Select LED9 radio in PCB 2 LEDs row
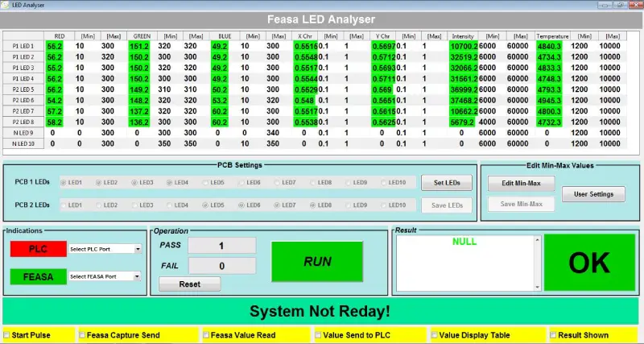Viewport: 644px width, 344px height. tap(348, 205)
